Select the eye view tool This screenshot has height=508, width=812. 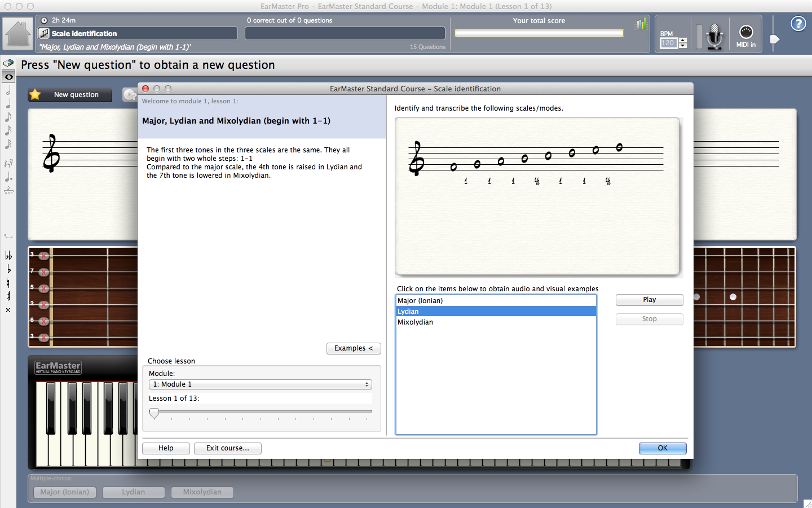tap(8, 77)
